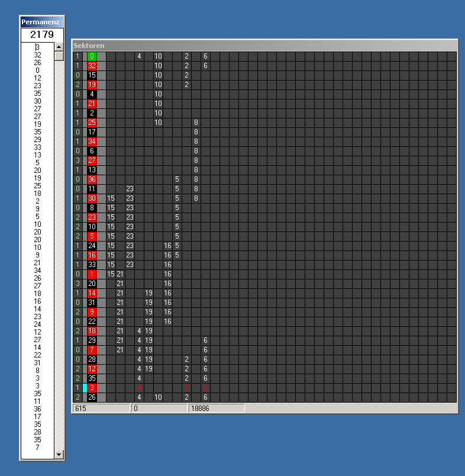Select entry 32 in the Permanenz list

pos(37,55)
